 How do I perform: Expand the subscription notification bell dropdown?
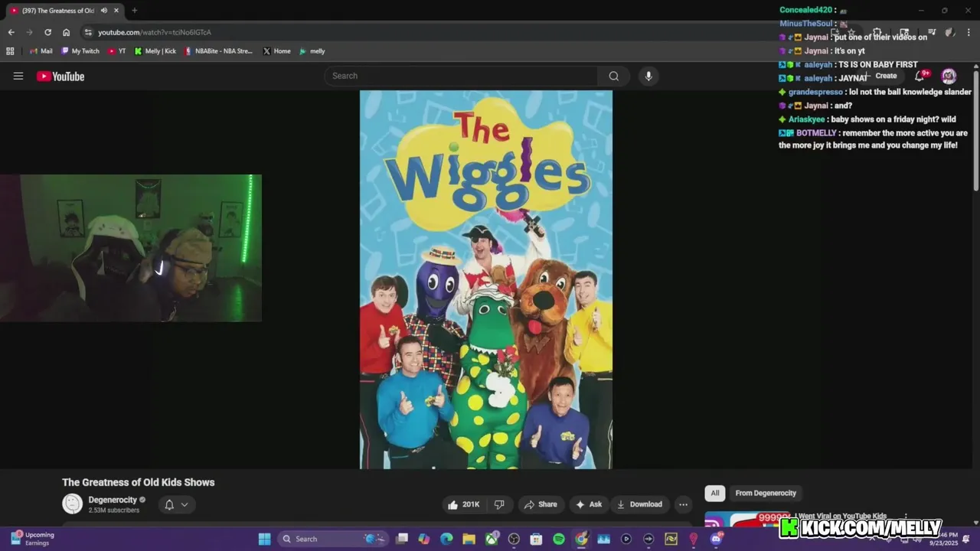click(176, 504)
